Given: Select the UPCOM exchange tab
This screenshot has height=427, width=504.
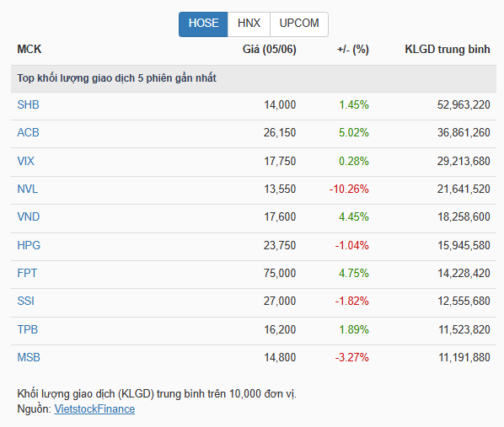Looking at the screenshot, I should (x=299, y=24).
